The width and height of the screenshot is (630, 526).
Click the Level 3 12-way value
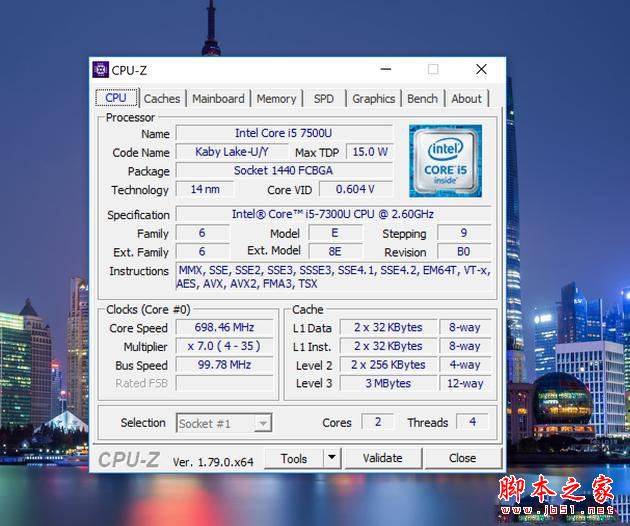(x=465, y=383)
